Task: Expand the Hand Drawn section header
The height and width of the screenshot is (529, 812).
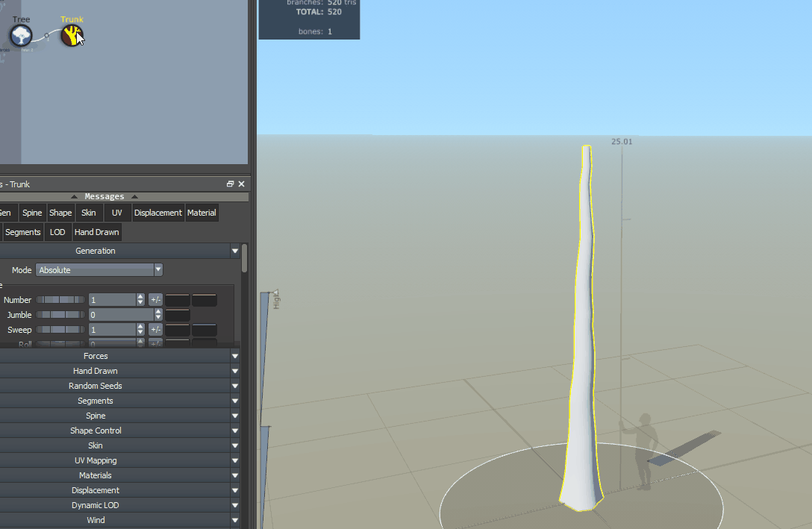Action: click(119, 371)
